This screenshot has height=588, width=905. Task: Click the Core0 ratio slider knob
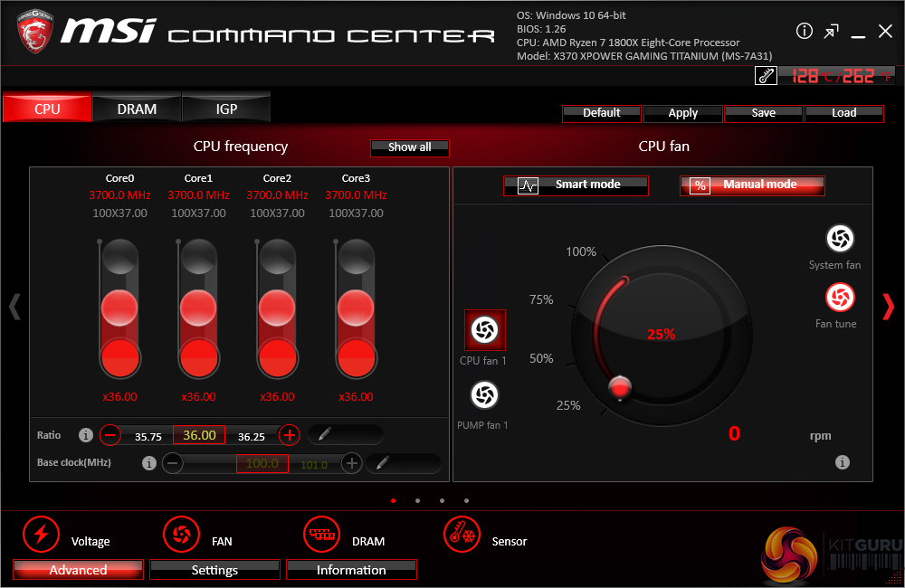(119, 308)
